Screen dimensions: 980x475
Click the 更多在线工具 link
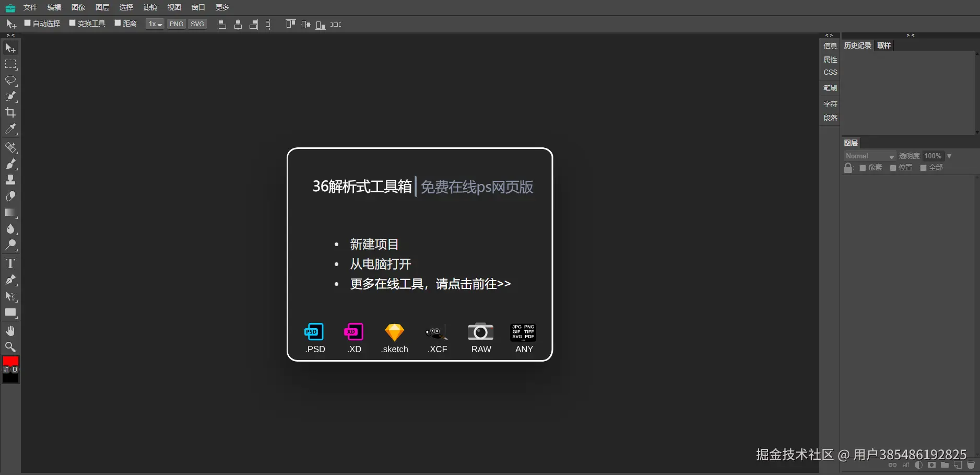(430, 284)
